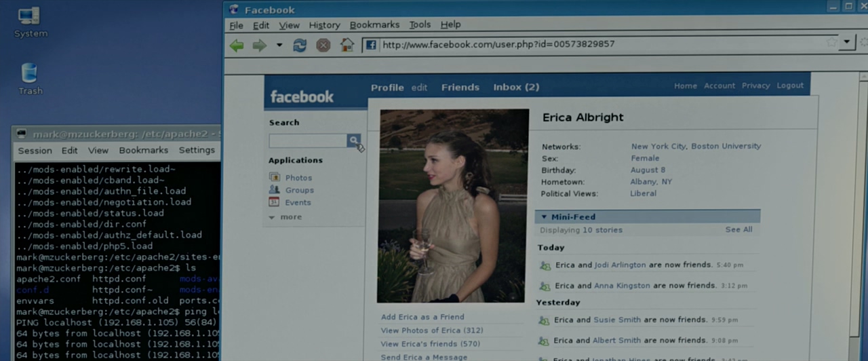Click the Photos application icon
Viewport: 868px width, 361px height.
(275, 177)
